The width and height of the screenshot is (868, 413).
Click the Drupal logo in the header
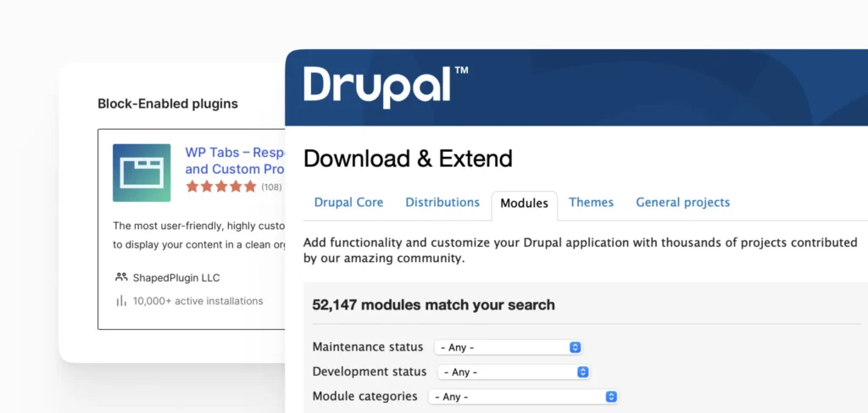point(386,87)
